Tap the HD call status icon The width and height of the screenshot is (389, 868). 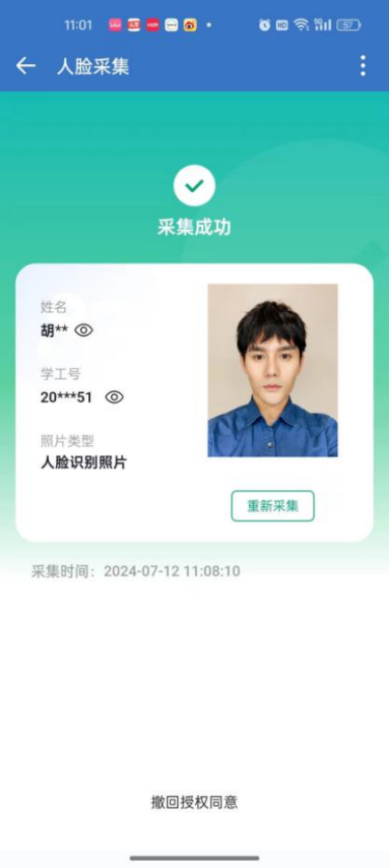282,25
